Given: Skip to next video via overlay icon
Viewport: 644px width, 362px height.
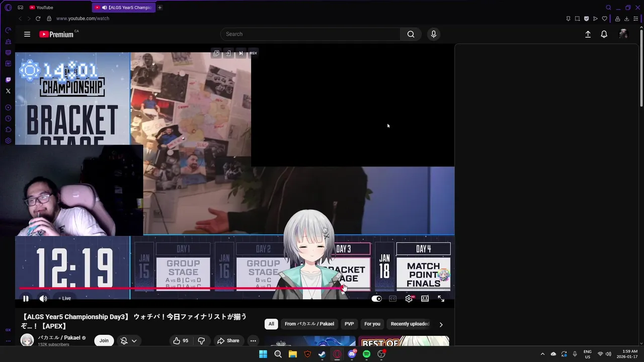Looking at the screenshot, I should (240, 53).
